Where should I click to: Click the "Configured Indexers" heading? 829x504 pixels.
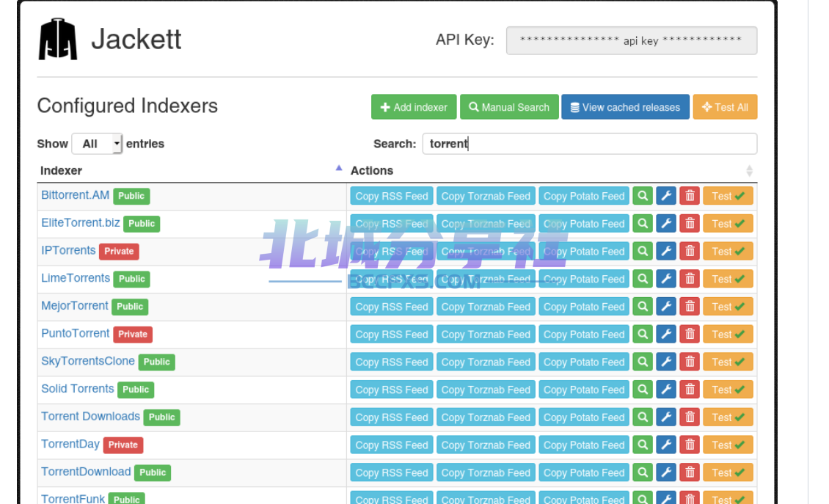tap(128, 106)
